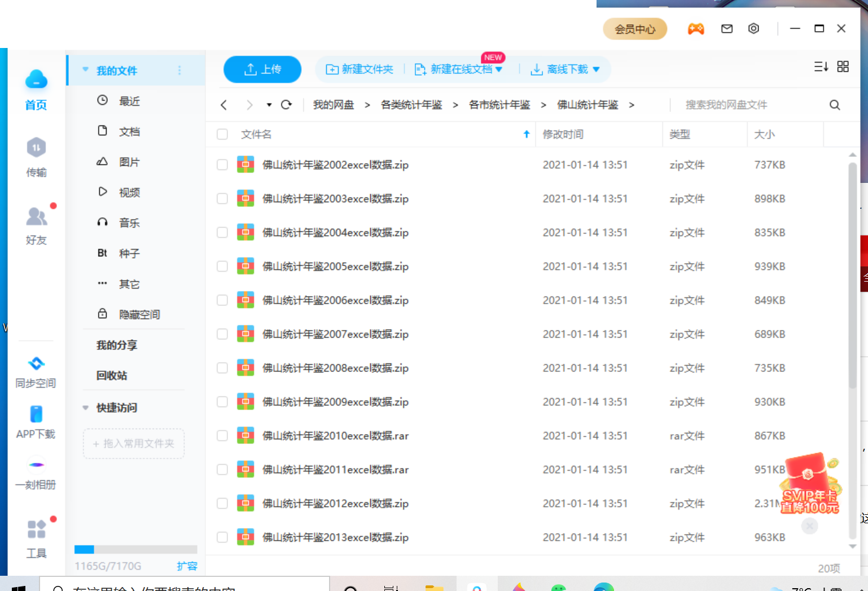Check the box for 佛山统计年鉴2007excel数据.zip
The image size is (868, 591).
coord(222,334)
